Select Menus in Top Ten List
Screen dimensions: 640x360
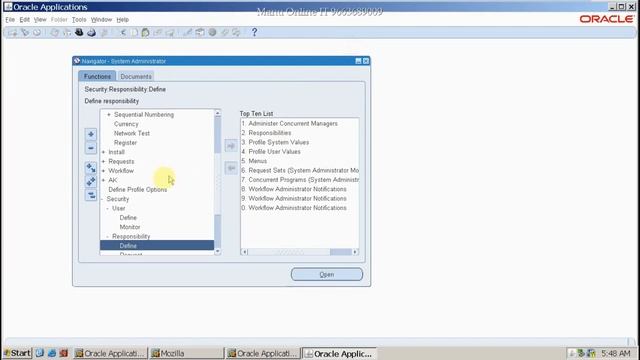pos(258,161)
